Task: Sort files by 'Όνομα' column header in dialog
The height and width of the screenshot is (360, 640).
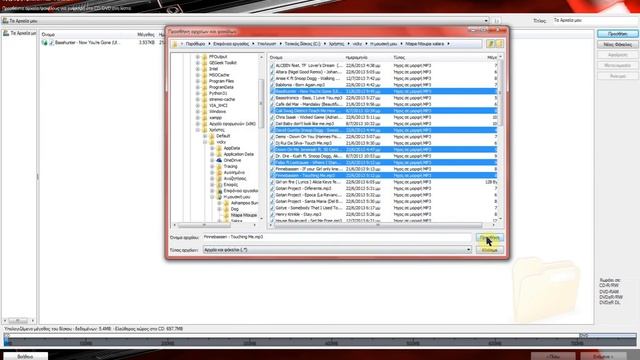Action: tap(276, 58)
